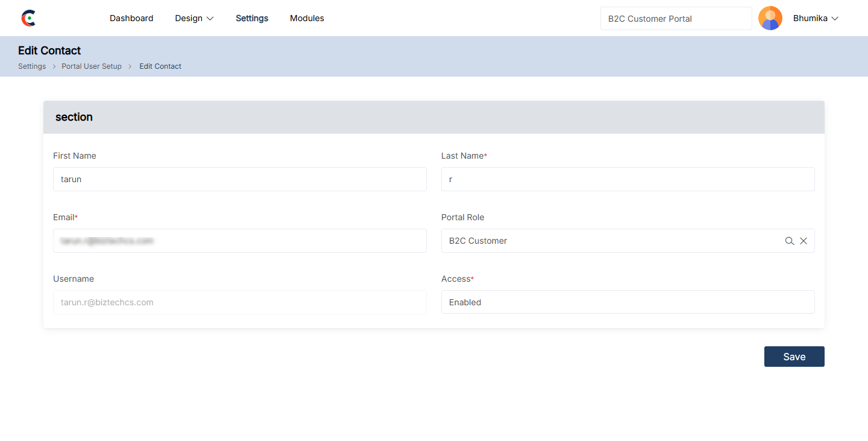Image resolution: width=868 pixels, height=441 pixels.
Task: Click the Last Name input field
Action: coord(627,179)
